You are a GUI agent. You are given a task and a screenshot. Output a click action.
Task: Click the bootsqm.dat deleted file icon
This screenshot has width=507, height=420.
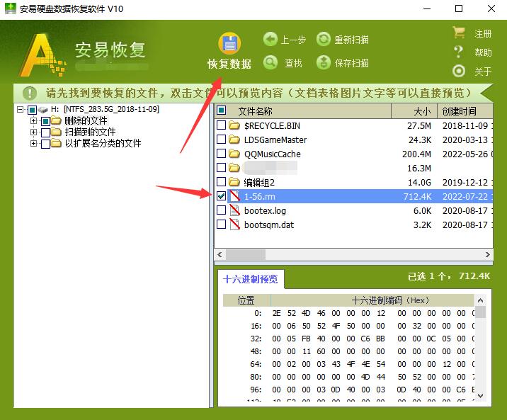coord(235,225)
